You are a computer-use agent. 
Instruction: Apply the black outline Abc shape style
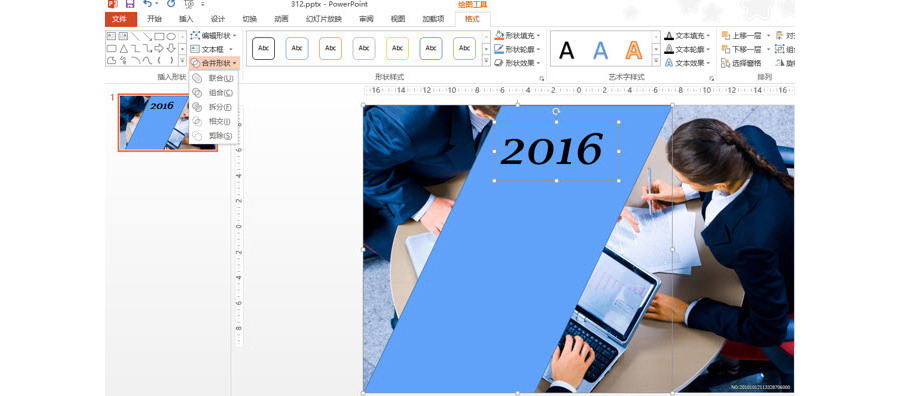(x=263, y=49)
